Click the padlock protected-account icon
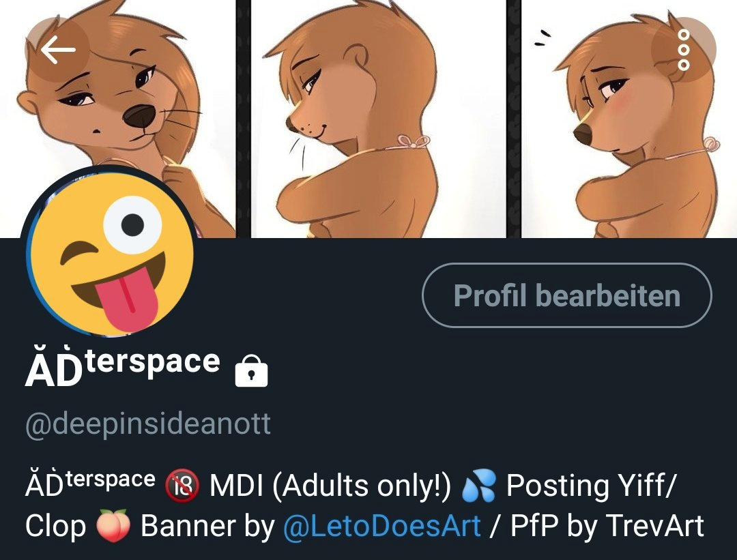Image resolution: width=737 pixels, height=560 pixels. [x=251, y=370]
